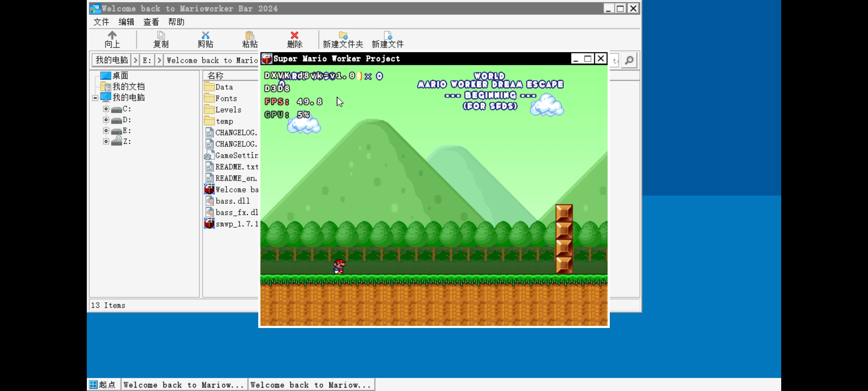Expand the E: drive node
The height and width of the screenshot is (391, 868).
[106, 130]
